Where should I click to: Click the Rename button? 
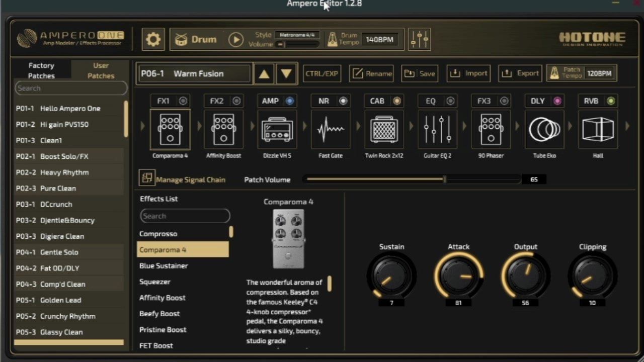click(x=372, y=73)
